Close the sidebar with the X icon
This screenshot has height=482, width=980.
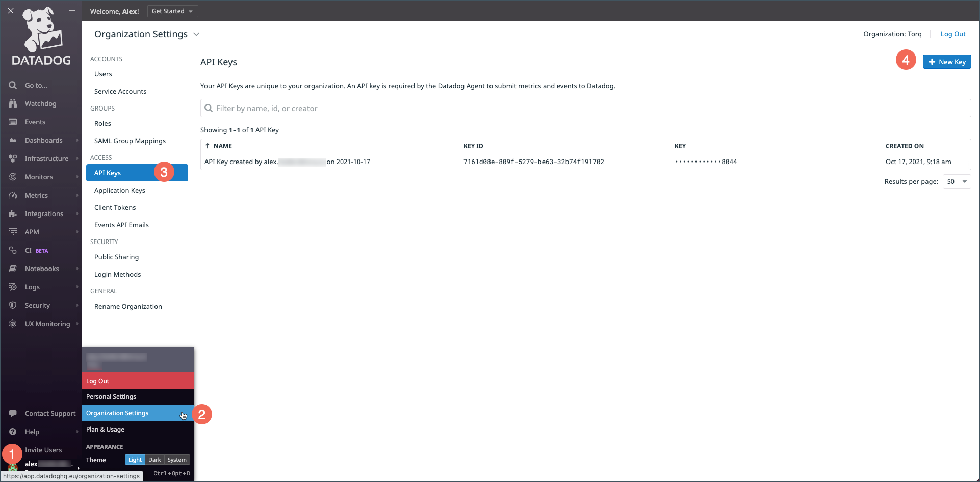[x=11, y=11]
